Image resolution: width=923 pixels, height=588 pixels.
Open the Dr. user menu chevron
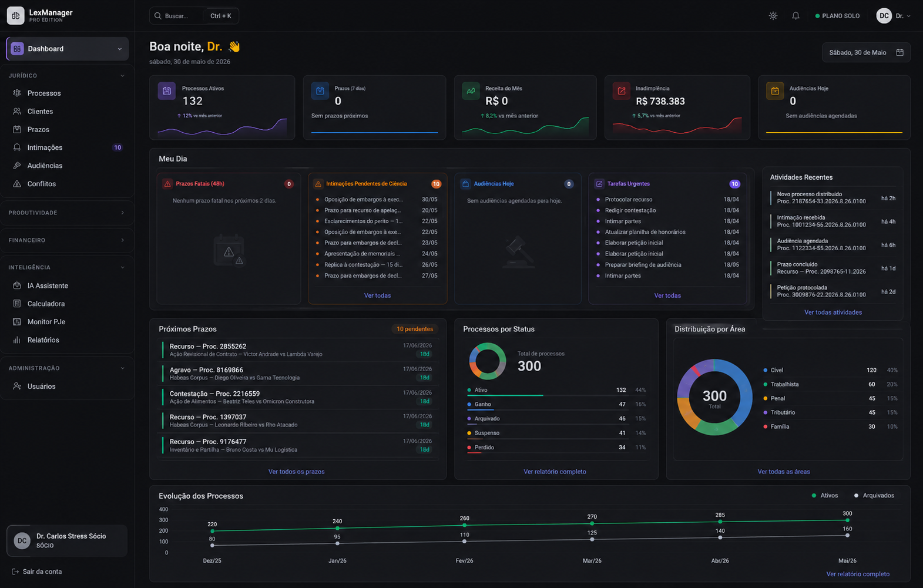908,16
